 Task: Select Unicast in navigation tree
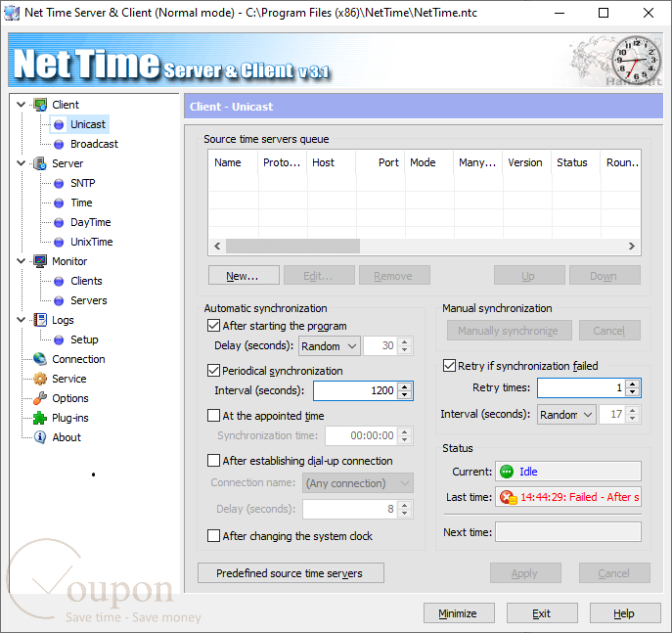[87, 124]
